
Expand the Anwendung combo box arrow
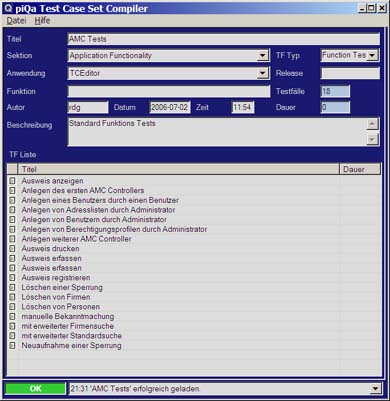[263, 73]
